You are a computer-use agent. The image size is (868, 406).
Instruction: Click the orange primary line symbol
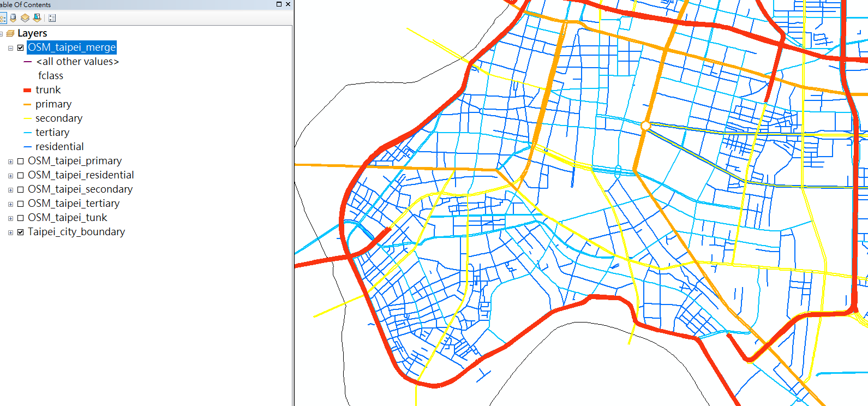(27, 104)
